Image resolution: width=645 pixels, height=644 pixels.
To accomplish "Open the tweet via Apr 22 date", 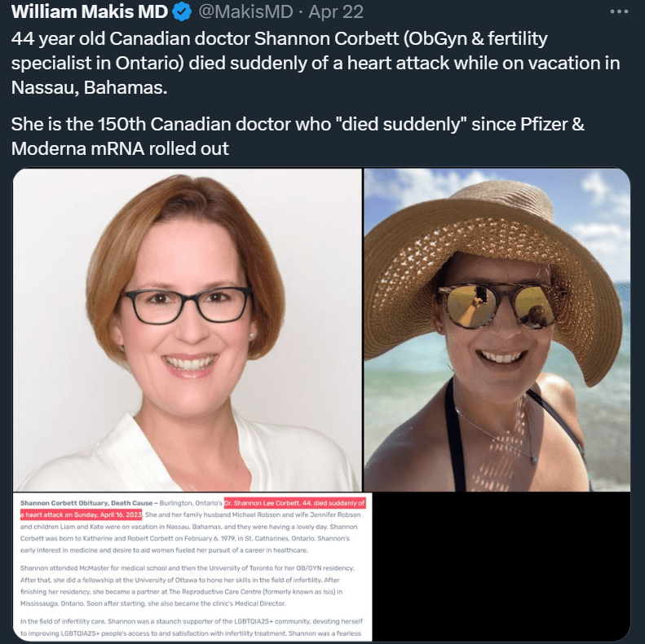I will (336, 12).
